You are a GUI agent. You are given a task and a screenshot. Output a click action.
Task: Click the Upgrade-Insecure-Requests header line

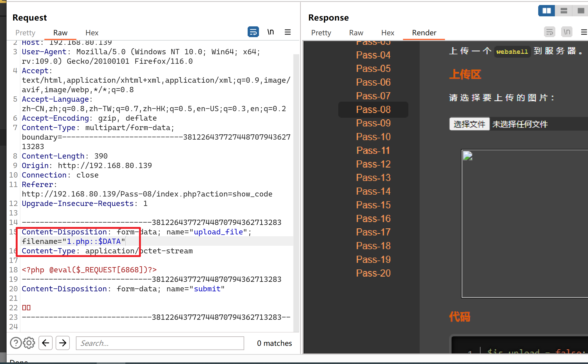[x=85, y=203]
